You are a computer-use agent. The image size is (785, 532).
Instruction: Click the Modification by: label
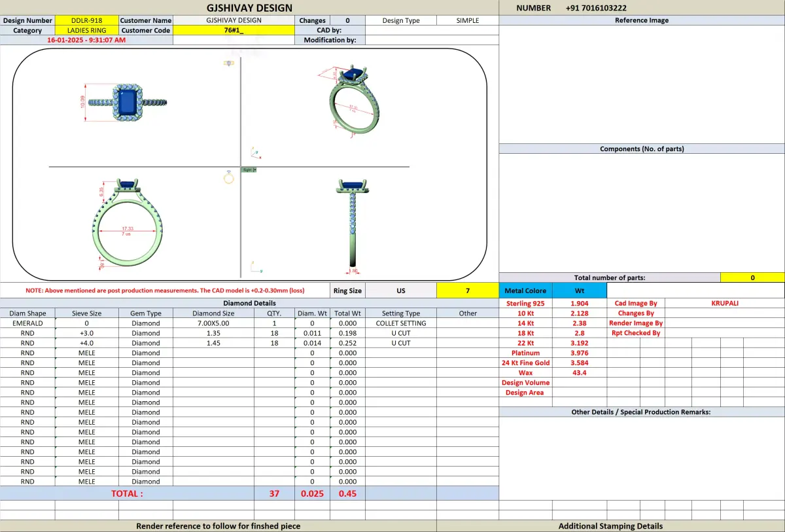pyautogui.click(x=330, y=40)
